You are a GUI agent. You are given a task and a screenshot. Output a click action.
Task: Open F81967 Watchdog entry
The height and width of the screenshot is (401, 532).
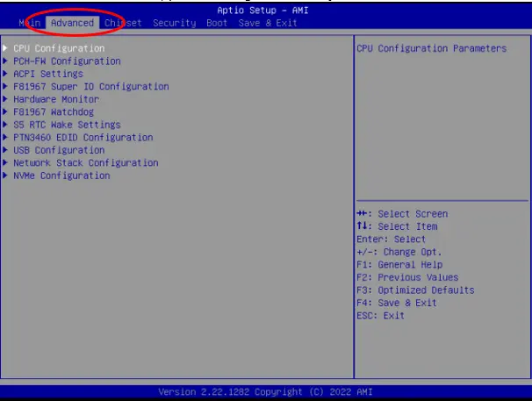[54, 112]
